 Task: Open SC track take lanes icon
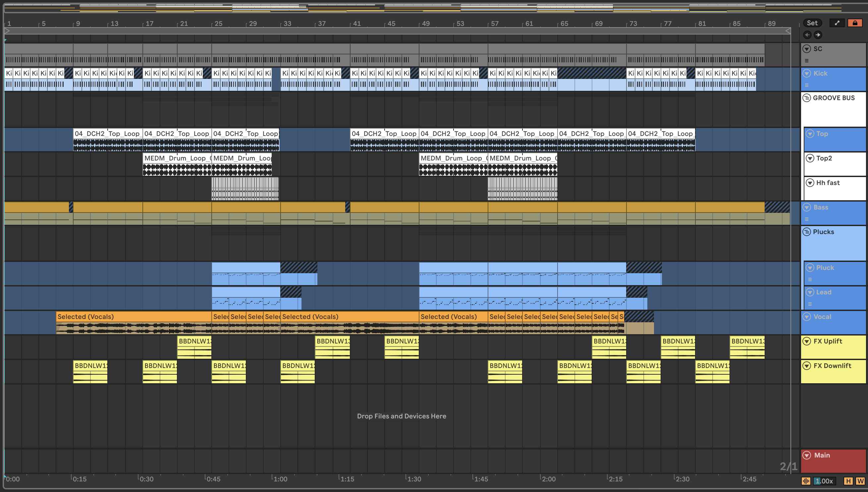(807, 61)
